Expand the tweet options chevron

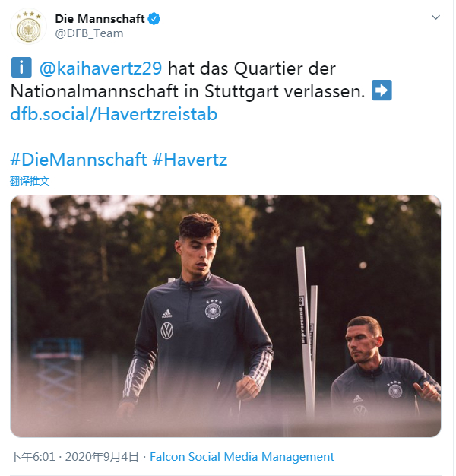tap(435, 17)
